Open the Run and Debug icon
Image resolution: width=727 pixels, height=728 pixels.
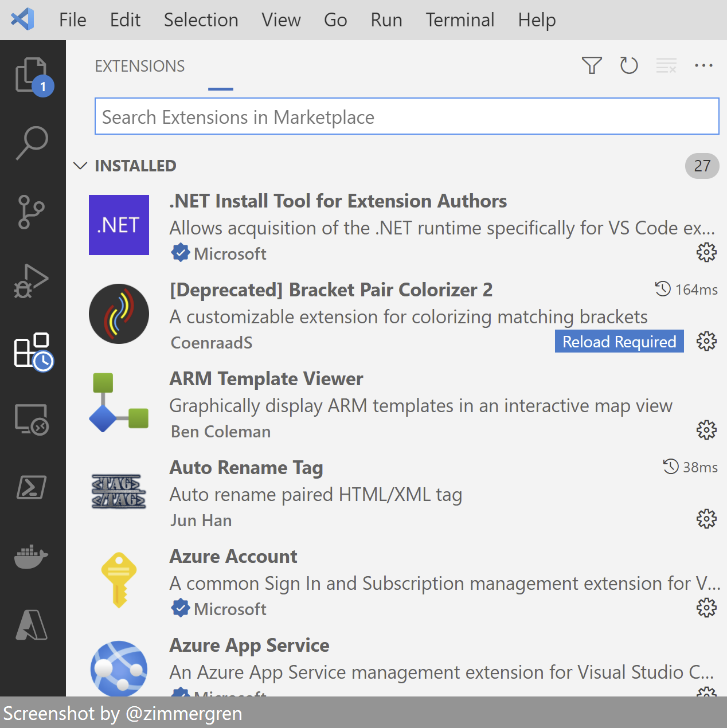click(x=33, y=280)
